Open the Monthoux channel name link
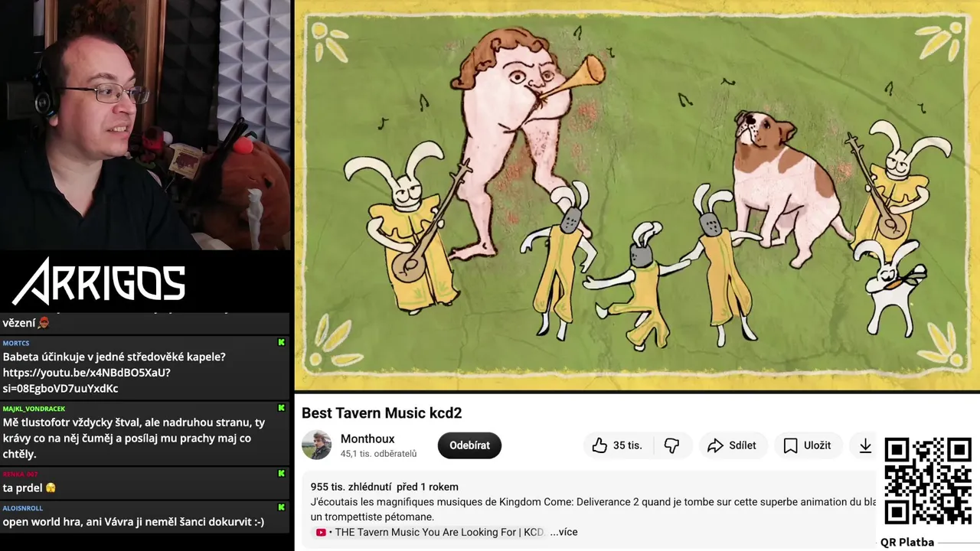980x551 pixels. click(x=367, y=439)
